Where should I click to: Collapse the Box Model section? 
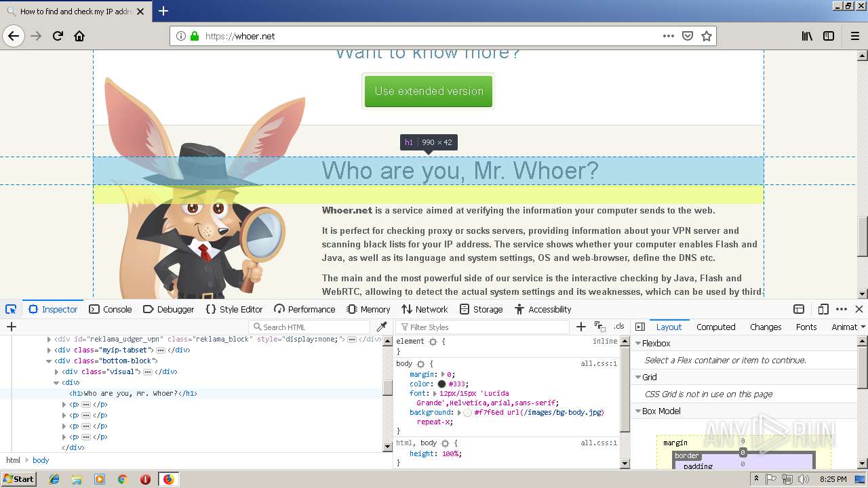pos(637,411)
